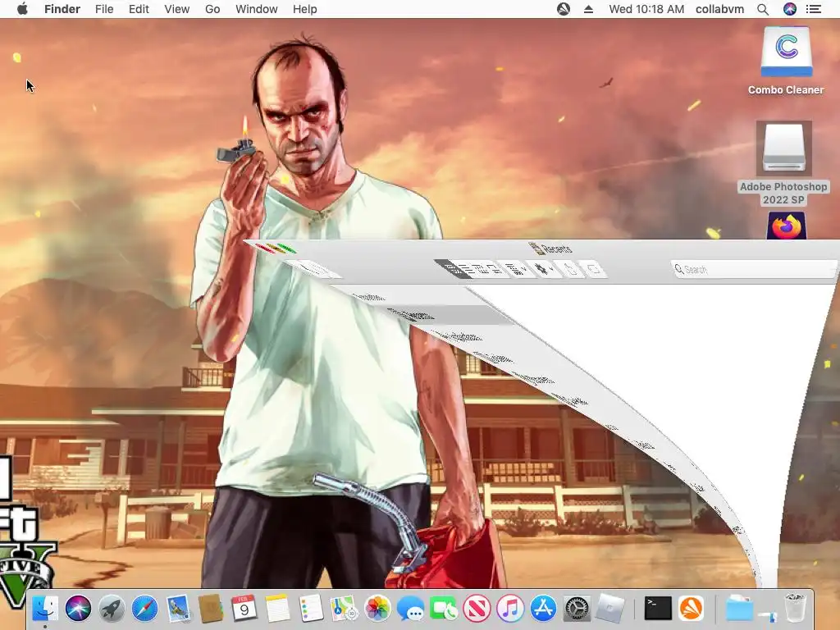840x630 pixels.
Task: Open Spotlight search in menu bar
Action: point(763,9)
